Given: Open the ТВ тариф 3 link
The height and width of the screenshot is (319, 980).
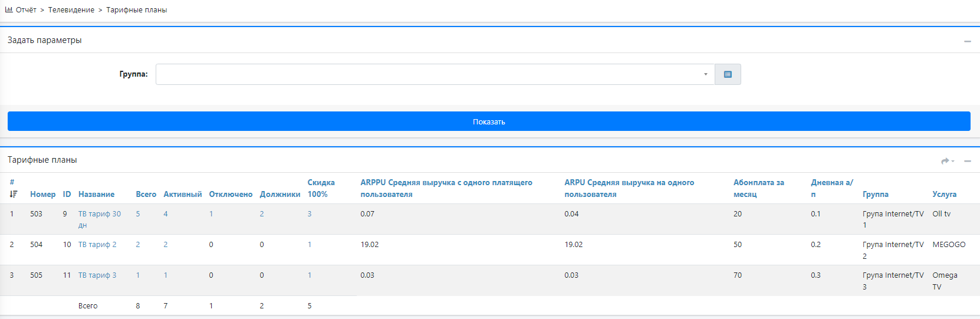Looking at the screenshot, I should (x=97, y=275).
